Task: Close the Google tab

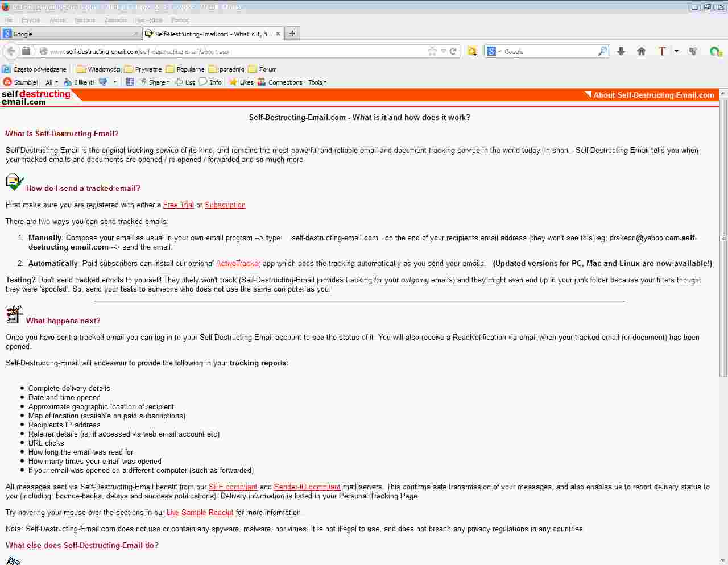Action: tap(135, 34)
